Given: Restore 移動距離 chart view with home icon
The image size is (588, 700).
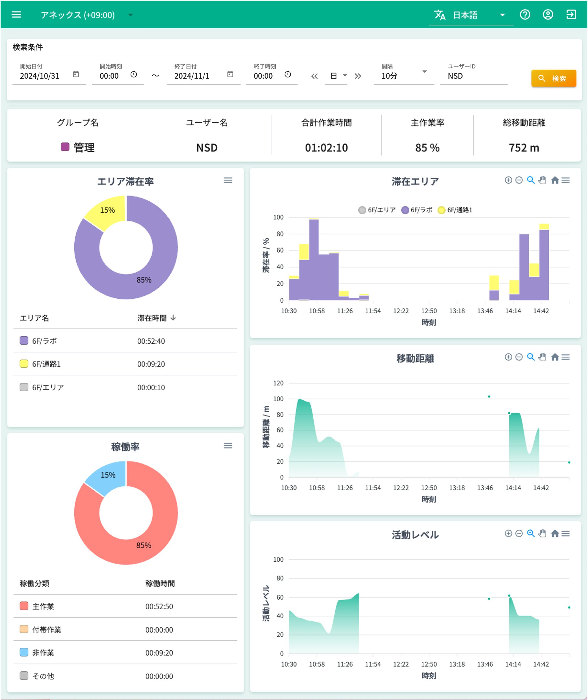Looking at the screenshot, I should (555, 356).
